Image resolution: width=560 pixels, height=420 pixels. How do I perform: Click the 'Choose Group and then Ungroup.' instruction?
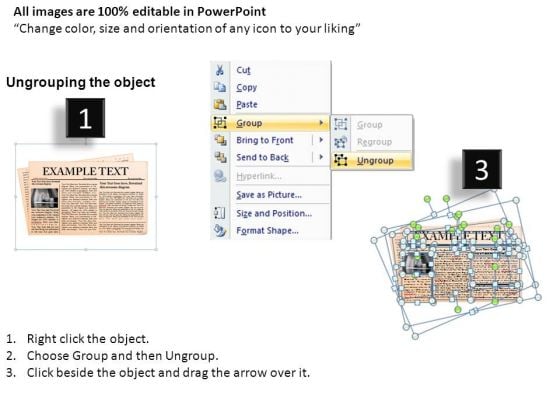122,356
